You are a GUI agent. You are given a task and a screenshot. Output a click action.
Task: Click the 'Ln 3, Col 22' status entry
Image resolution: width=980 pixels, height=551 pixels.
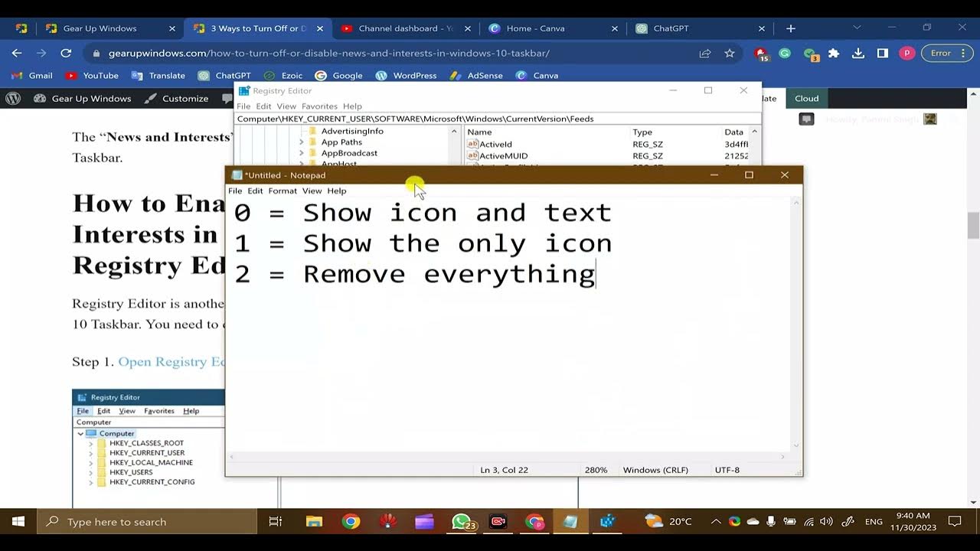(505, 470)
